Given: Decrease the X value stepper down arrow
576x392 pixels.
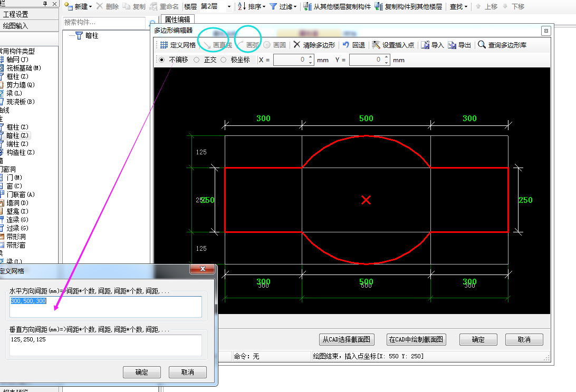Looking at the screenshot, I should 310,63.
